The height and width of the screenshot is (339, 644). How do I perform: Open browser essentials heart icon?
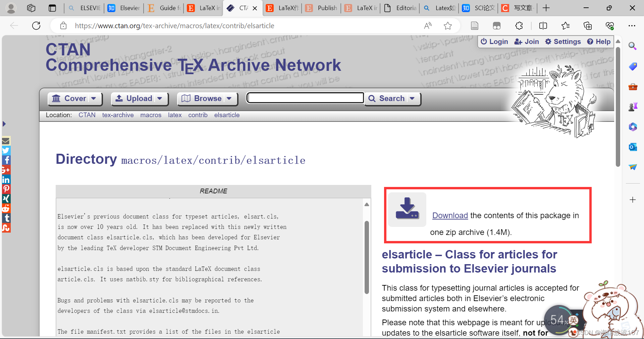point(610,26)
